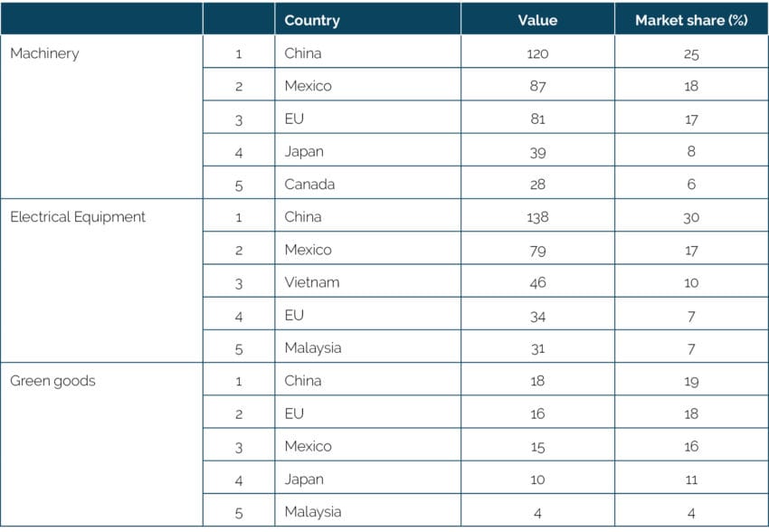Select value 120 in Machinery row

[x=537, y=53]
